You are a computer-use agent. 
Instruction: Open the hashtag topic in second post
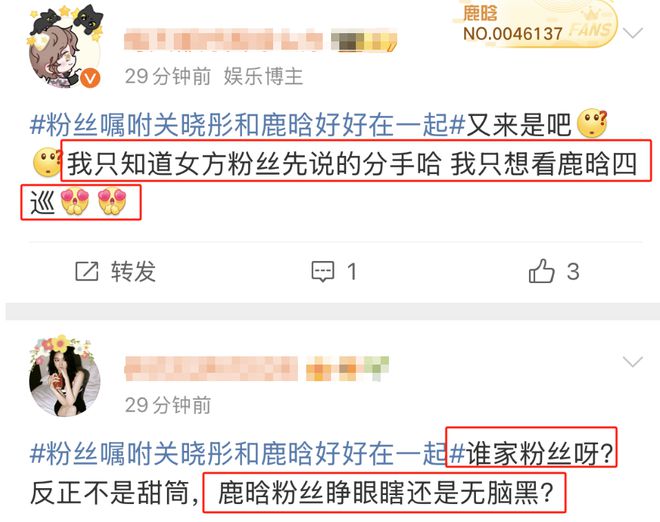pyautogui.click(x=247, y=454)
